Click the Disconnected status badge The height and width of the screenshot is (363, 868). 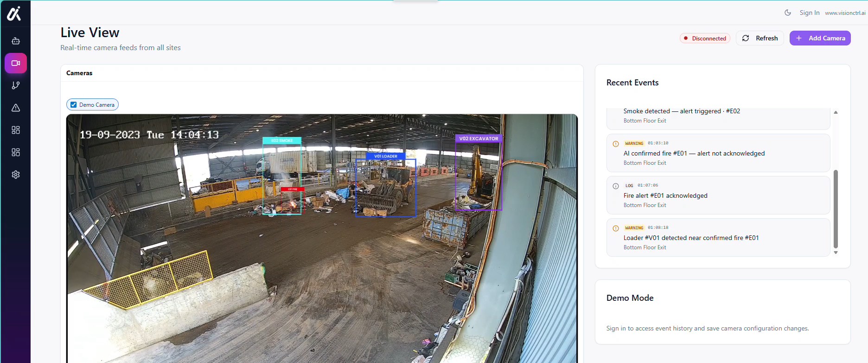tap(705, 38)
